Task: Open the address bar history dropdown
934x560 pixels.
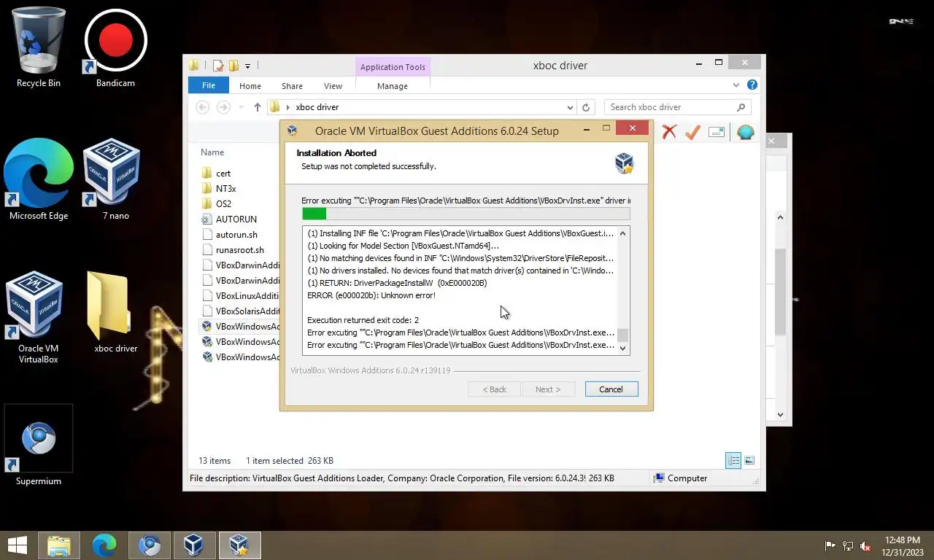Action: [x=571, y=107]
